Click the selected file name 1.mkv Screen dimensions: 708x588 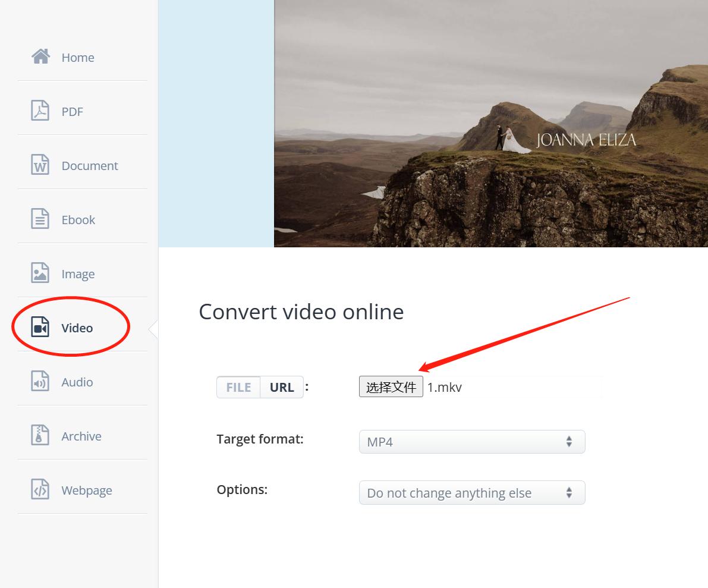point(445,388)
